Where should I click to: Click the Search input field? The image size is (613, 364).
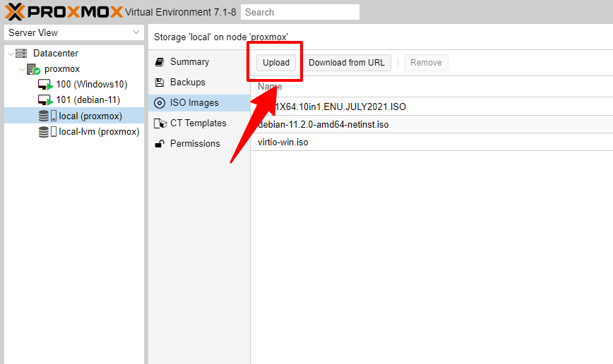(300, 12)
